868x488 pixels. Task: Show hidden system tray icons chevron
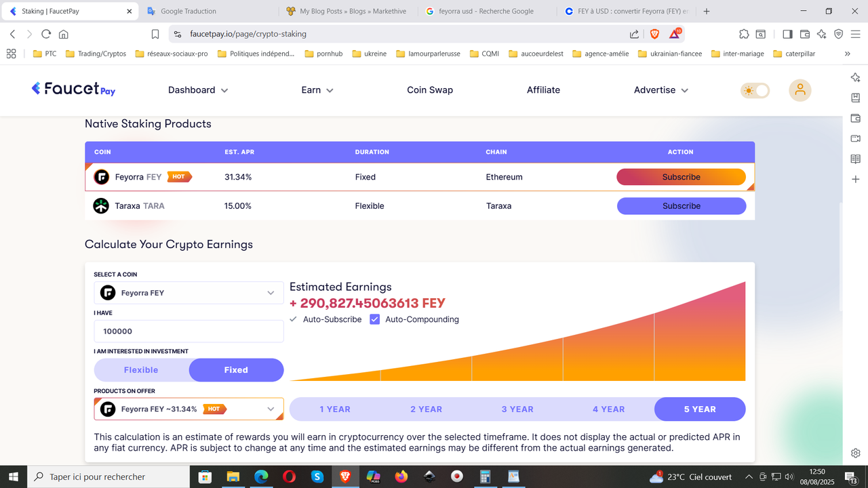[x=749, y=476]
